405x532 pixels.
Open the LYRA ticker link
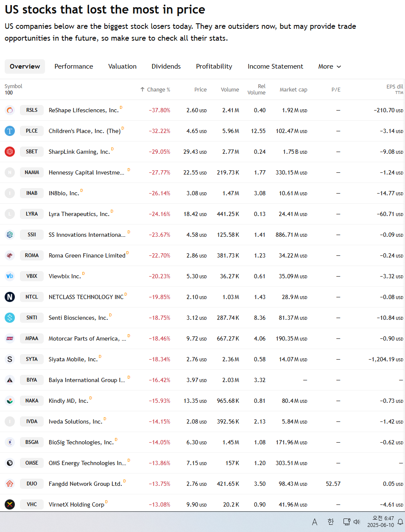[x=32, y=214]
